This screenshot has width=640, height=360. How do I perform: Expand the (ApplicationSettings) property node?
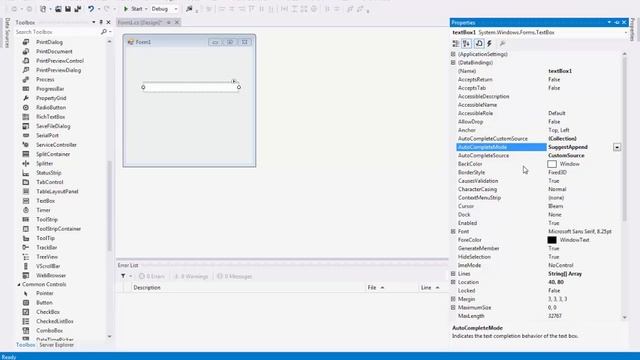[453, 54]
